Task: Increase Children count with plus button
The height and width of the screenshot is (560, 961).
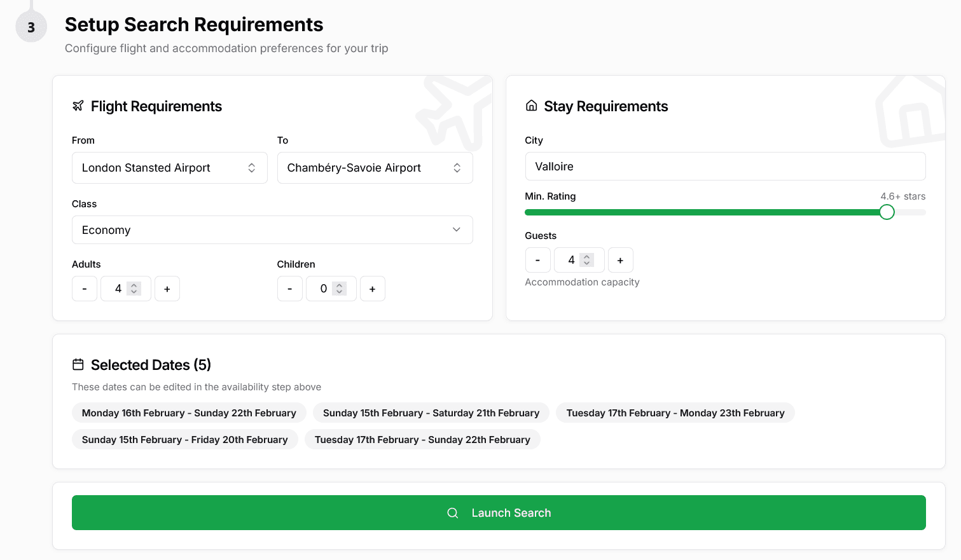Action: 373,289
